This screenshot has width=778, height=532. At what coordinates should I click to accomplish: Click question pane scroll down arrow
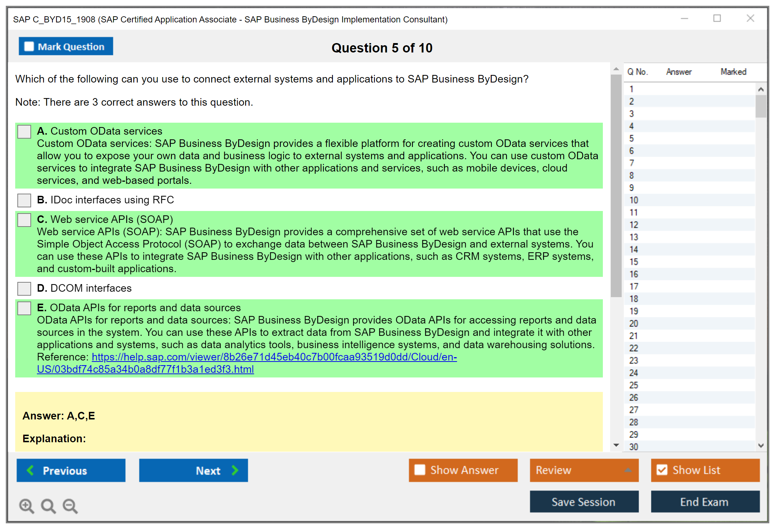616,445
